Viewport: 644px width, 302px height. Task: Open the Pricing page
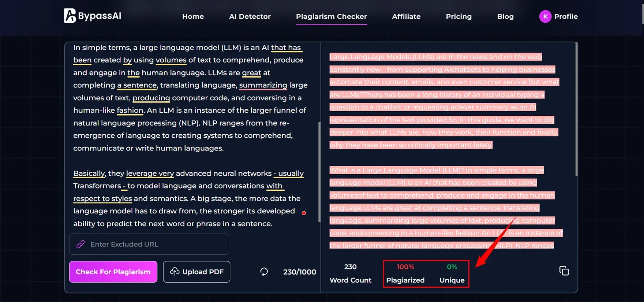(458, 16)
